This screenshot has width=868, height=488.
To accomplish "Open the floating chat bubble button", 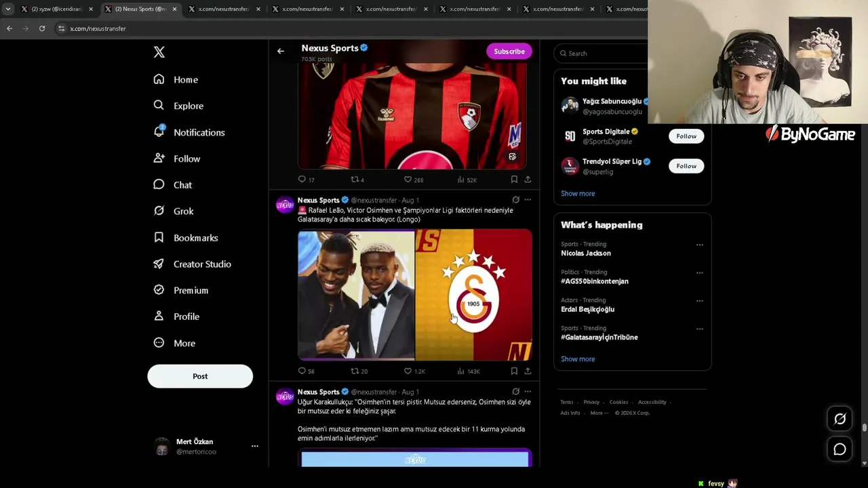I will click(x=840, y=449).
